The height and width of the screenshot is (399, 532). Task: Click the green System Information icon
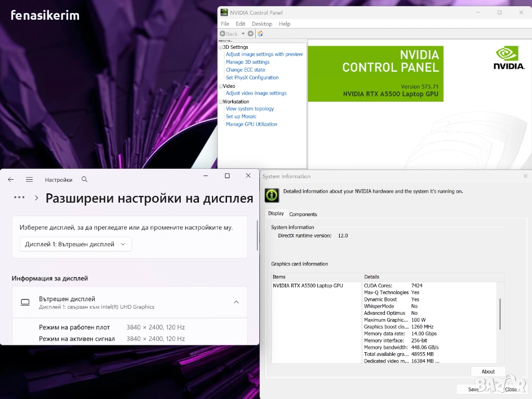tap(272, 195)
